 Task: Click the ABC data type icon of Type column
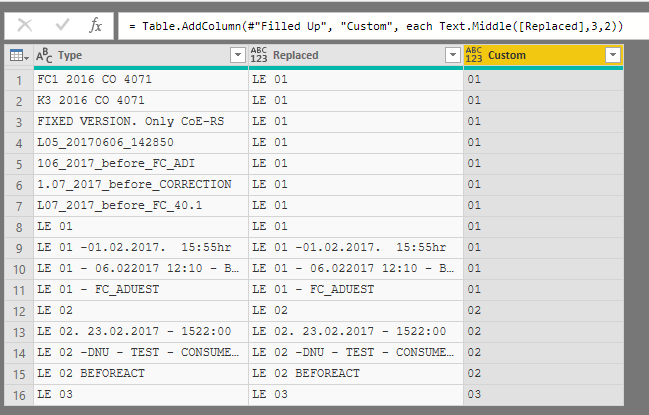tap(44, 55)
